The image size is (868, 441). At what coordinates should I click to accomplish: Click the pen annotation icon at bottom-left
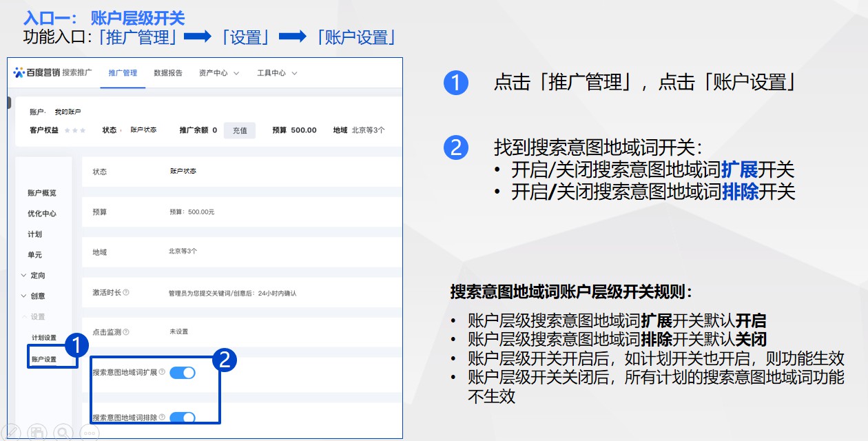tap(11, 432)
